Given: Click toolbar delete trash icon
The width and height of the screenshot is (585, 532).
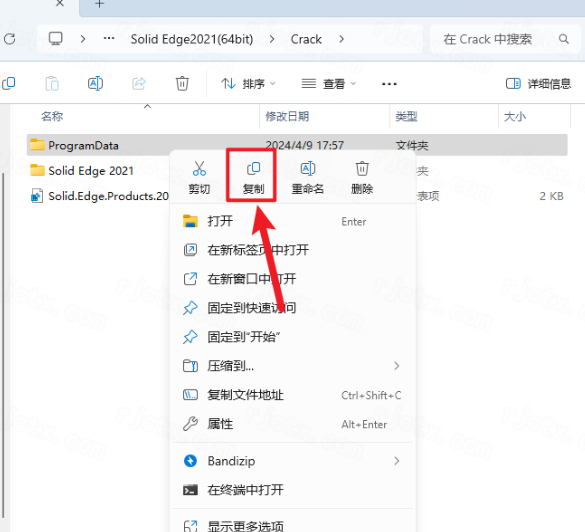Looking at the screenshot, I should pos(182,83).
